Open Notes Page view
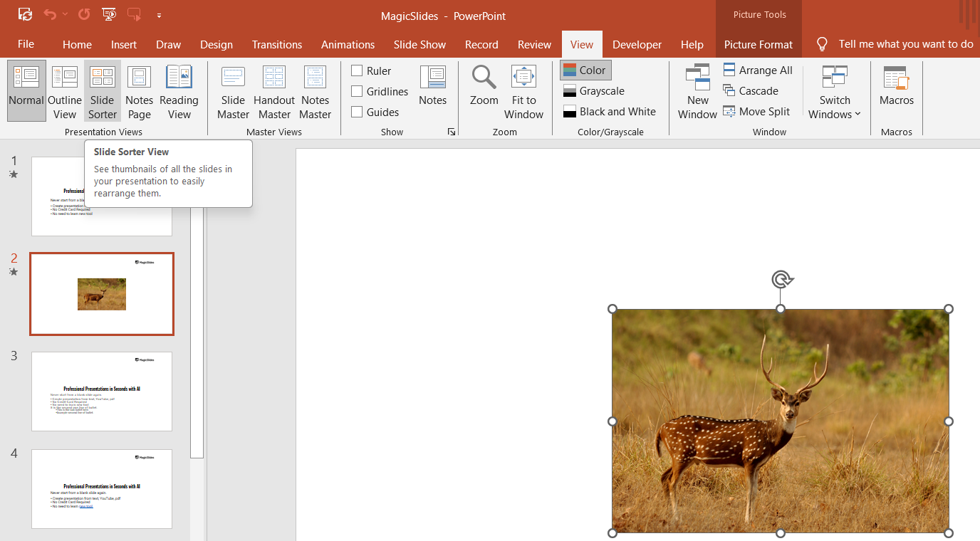This screenshot has height=541, width=980. pyautogui.click(x=139, y=93)
